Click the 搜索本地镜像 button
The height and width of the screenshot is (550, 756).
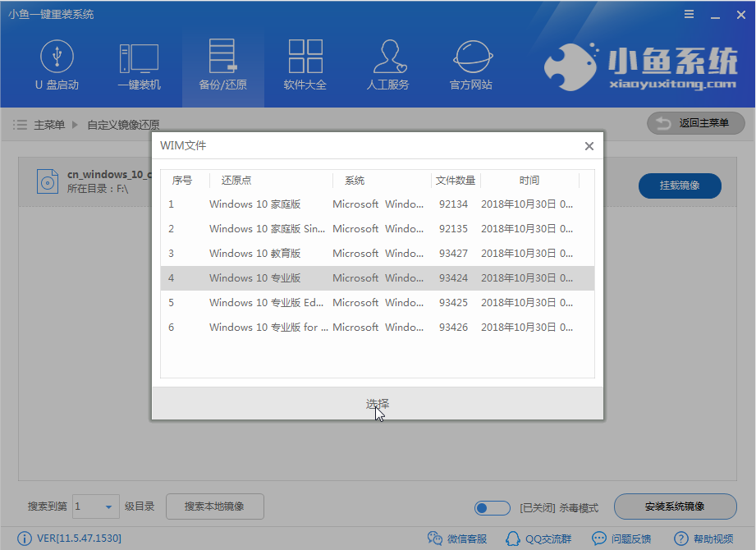pos(214,506)
